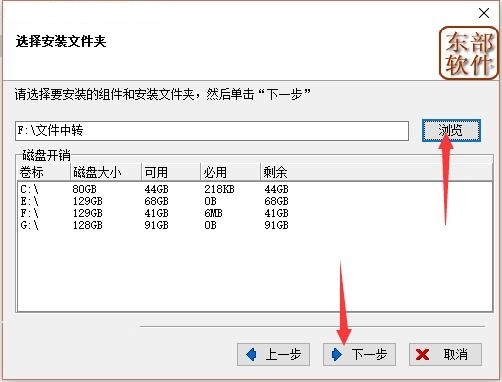Click the 必用 column header
The height and width of the screenshot is (382, 502).
point(230,172)
